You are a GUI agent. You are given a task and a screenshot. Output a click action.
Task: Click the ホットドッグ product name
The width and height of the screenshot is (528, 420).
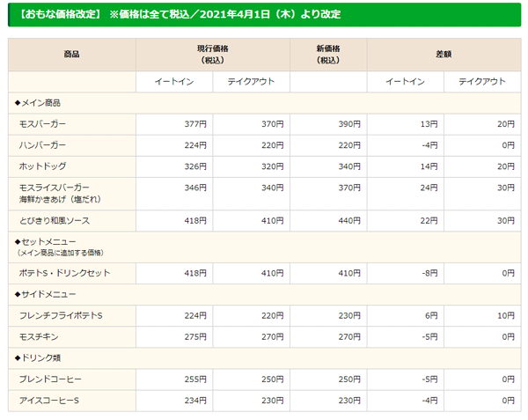click(x=42, y=166)
